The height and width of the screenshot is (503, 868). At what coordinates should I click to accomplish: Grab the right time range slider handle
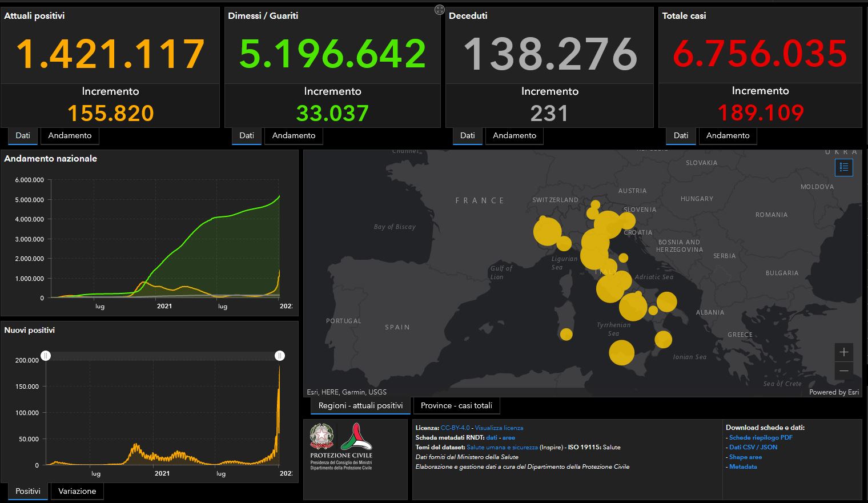(280, 356)
